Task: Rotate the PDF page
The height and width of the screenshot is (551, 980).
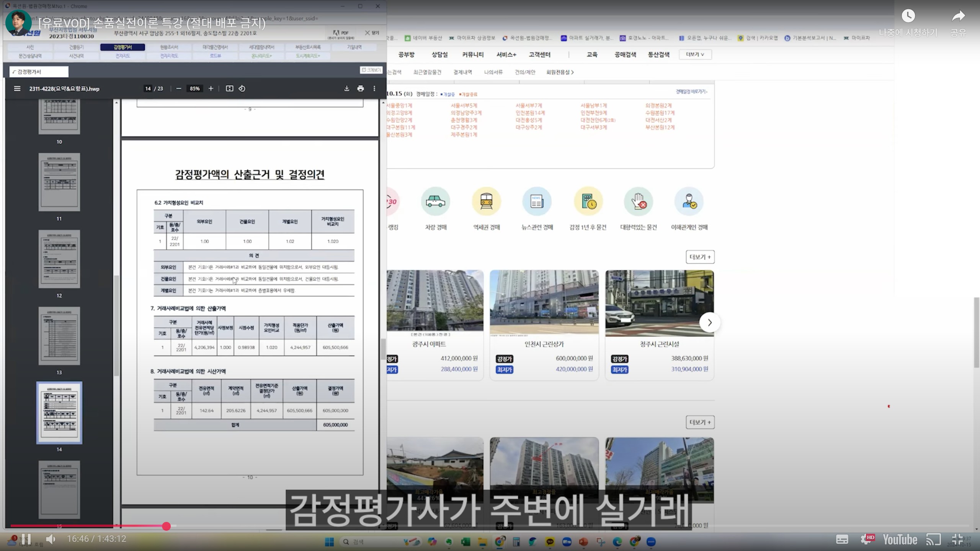Action: tap(242, 88)
